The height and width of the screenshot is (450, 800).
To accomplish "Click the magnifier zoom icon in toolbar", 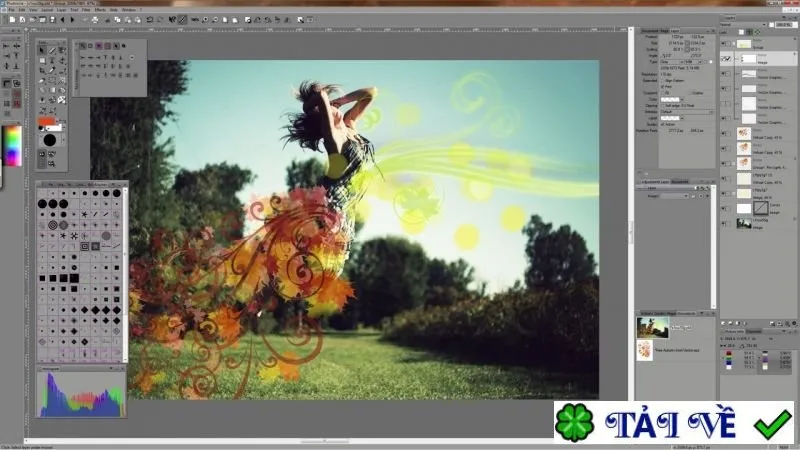I will pyautogui.click(x=205, y=20).
